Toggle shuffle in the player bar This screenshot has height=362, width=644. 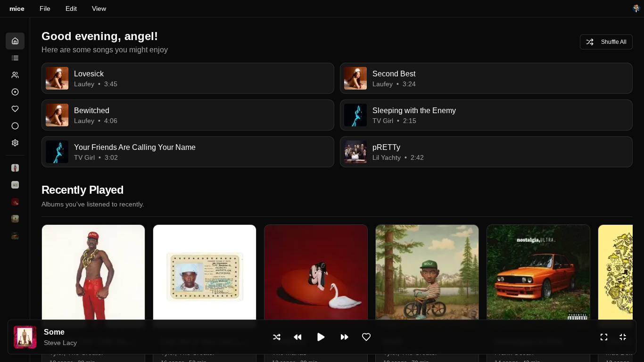(x=277, y=337)
